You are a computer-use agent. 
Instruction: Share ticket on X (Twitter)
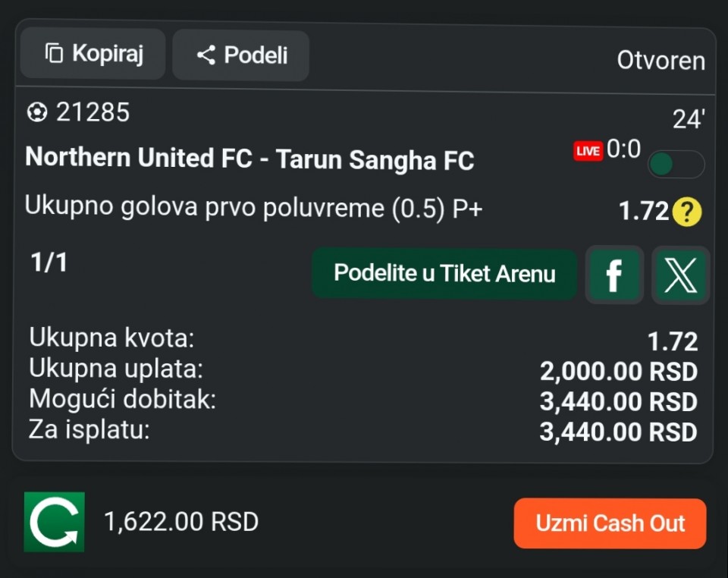click(x=680, y=275)
